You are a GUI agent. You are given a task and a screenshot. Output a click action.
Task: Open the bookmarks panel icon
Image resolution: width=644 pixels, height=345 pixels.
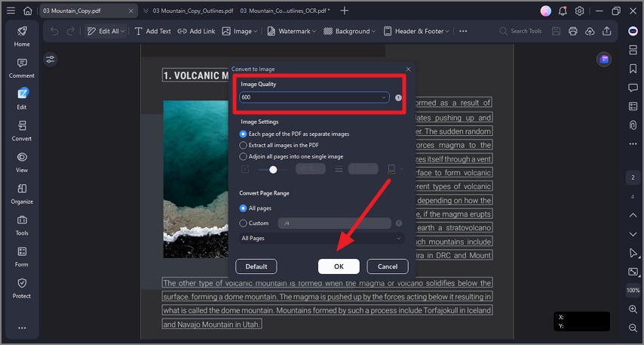633,69
